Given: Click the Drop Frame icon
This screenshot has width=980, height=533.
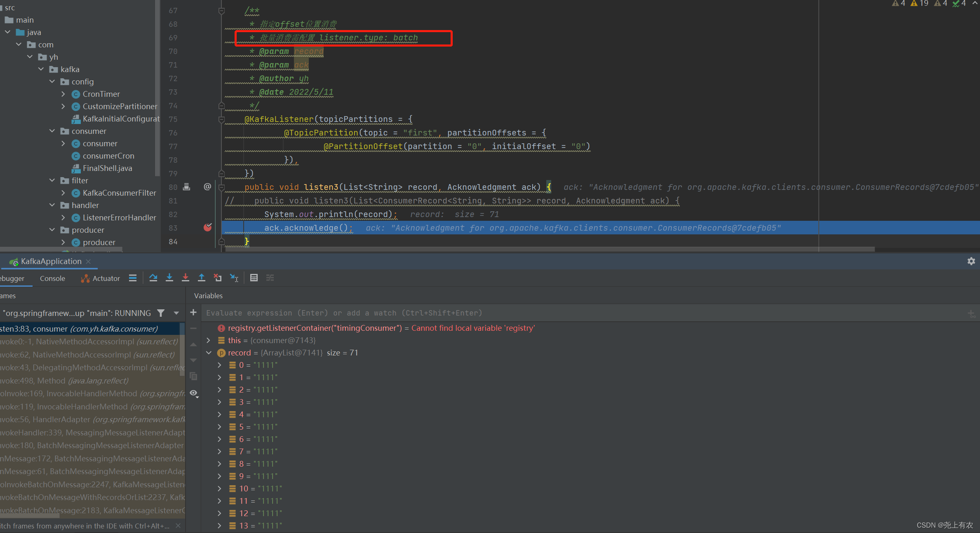Looking at the screenshot, I should [x=218, y=278].
